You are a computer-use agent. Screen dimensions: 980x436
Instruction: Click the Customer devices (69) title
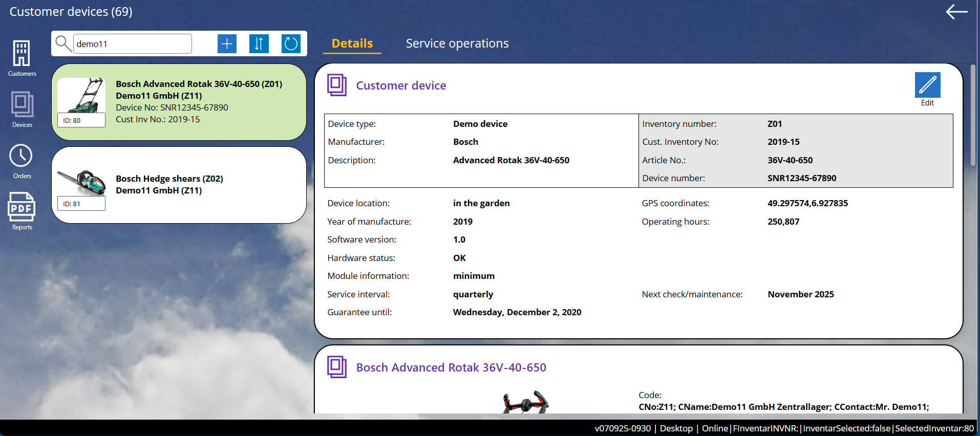71,12
